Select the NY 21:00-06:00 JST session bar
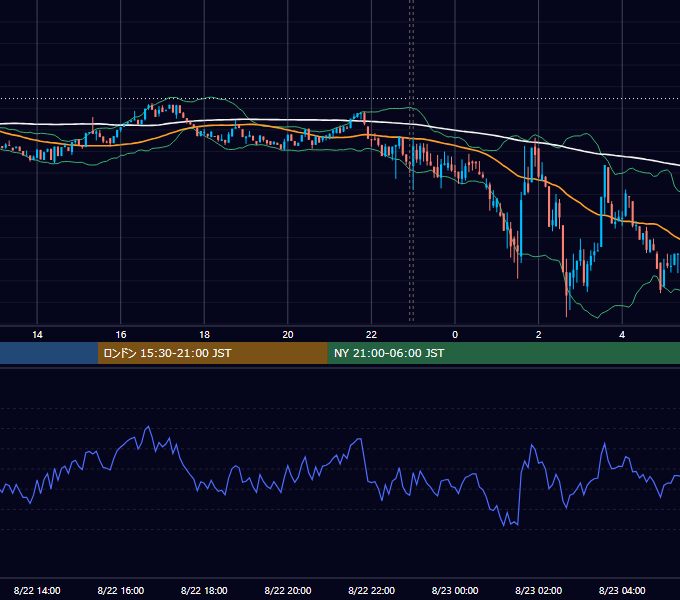 coord(503,353)
